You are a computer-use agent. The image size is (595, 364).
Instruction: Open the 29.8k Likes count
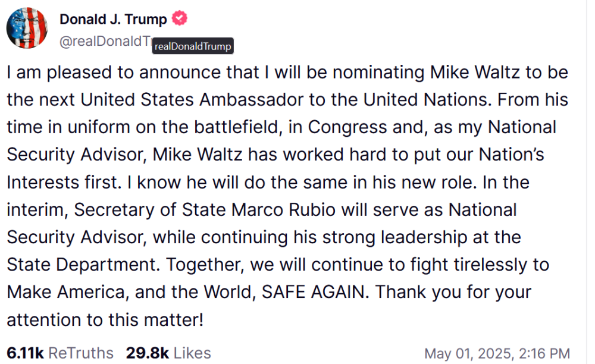147,353
